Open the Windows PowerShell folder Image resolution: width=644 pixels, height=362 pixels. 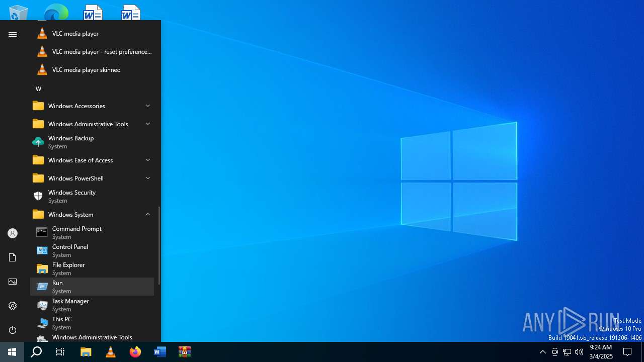point(92,178)
